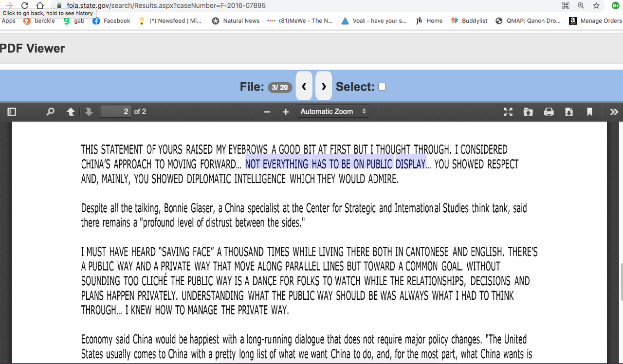This screenshot has width=623, height=364.
Task: Reload the page with the refresh icon
Action: 24,5
